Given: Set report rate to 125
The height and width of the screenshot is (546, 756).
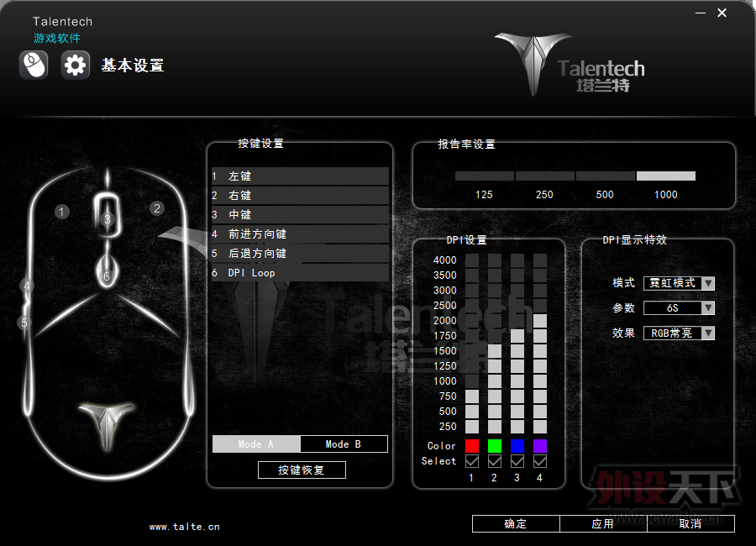Looking at the screenshot, I should [x=485, y=176].
